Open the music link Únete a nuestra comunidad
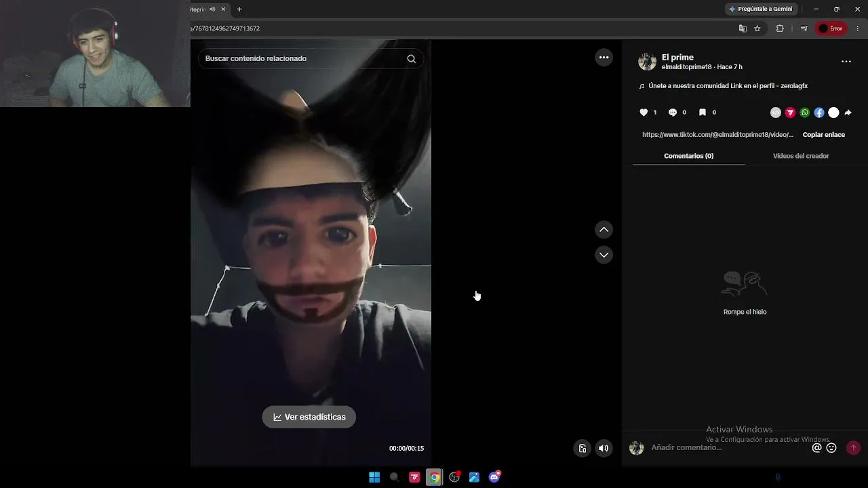868x488 pixels. tap(728, 86)
